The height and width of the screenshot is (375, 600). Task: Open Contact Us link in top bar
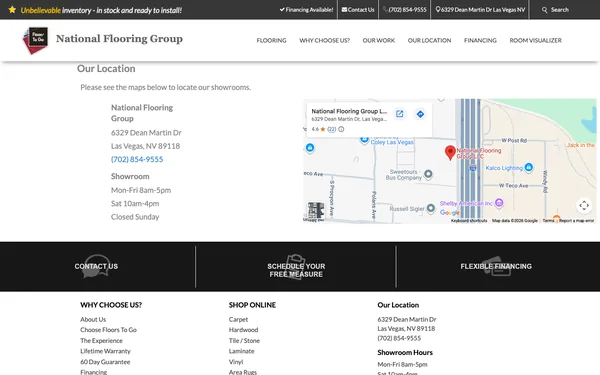[358, 10]
